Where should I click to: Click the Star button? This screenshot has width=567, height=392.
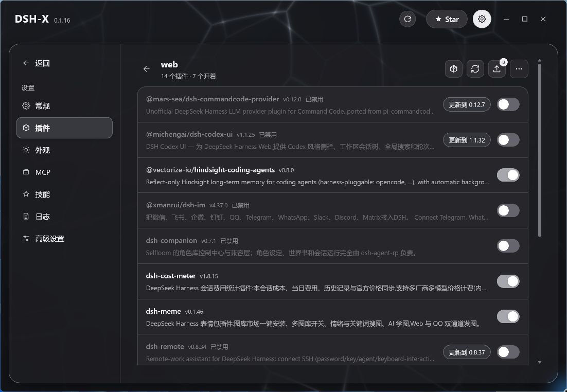447,19
